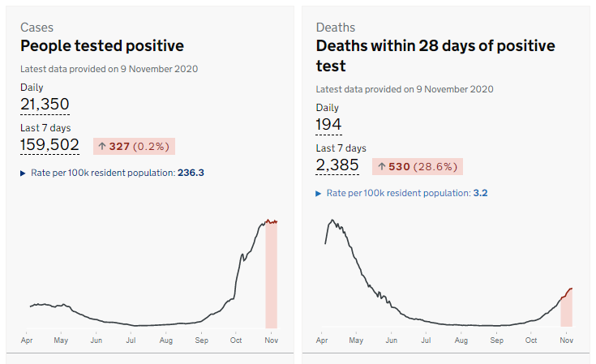The image size is (596, 364).
Task: Click the daily cases figure 21,350
Action: click(45, 104)
